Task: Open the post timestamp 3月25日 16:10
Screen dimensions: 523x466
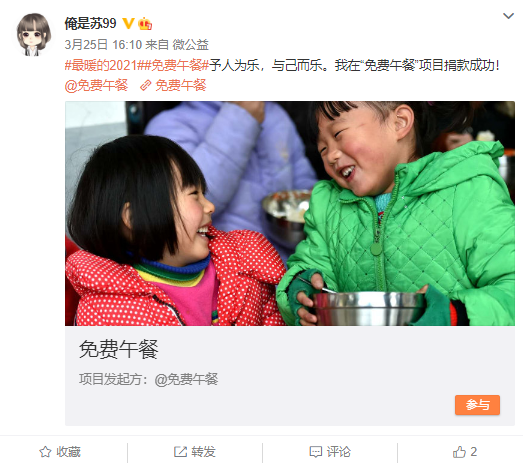Action: click(103, 44)
